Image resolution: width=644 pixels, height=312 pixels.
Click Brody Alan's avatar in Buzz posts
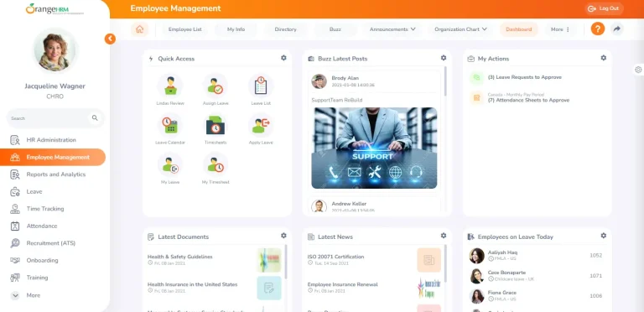319,81
